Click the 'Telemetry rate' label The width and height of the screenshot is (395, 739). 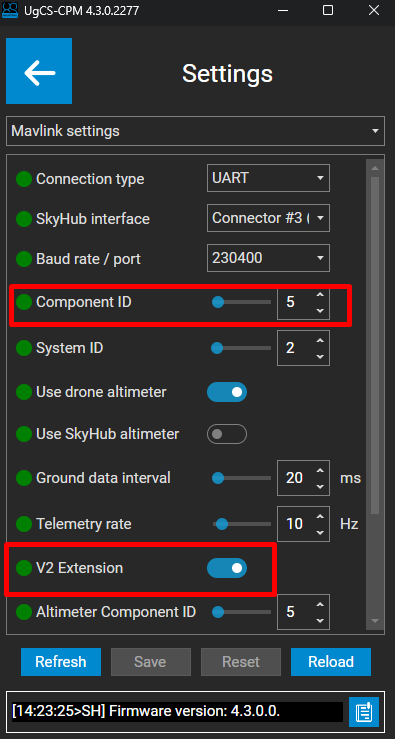coord(84,524)
